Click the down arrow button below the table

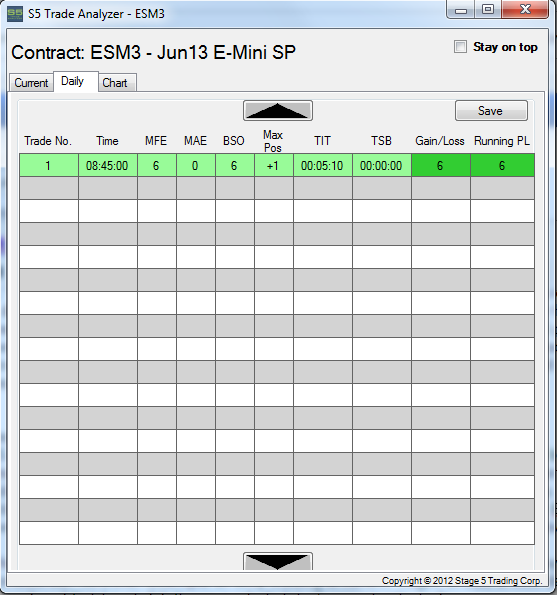click(278, 561)
